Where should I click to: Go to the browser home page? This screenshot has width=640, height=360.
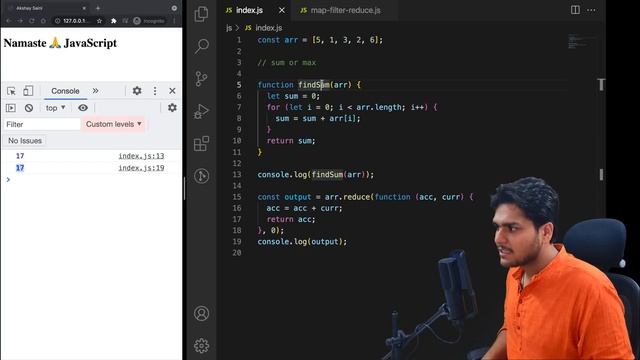click(x=43, y=20)
